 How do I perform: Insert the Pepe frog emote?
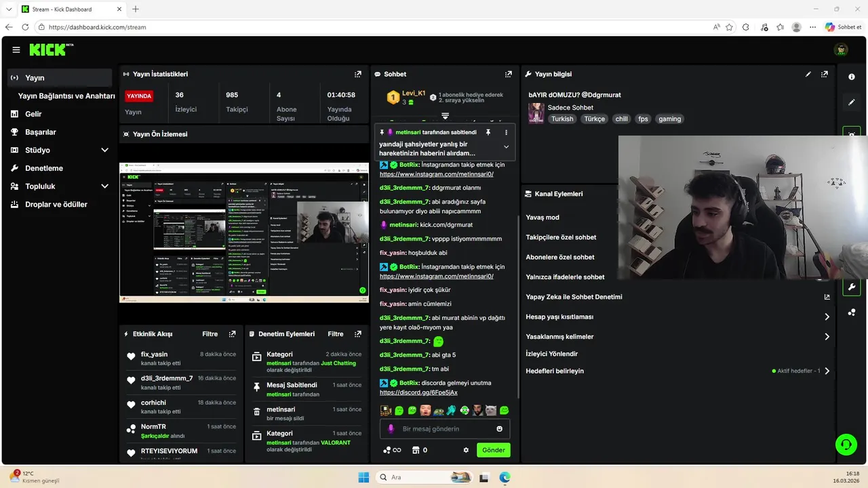click(x=439, y=411)
